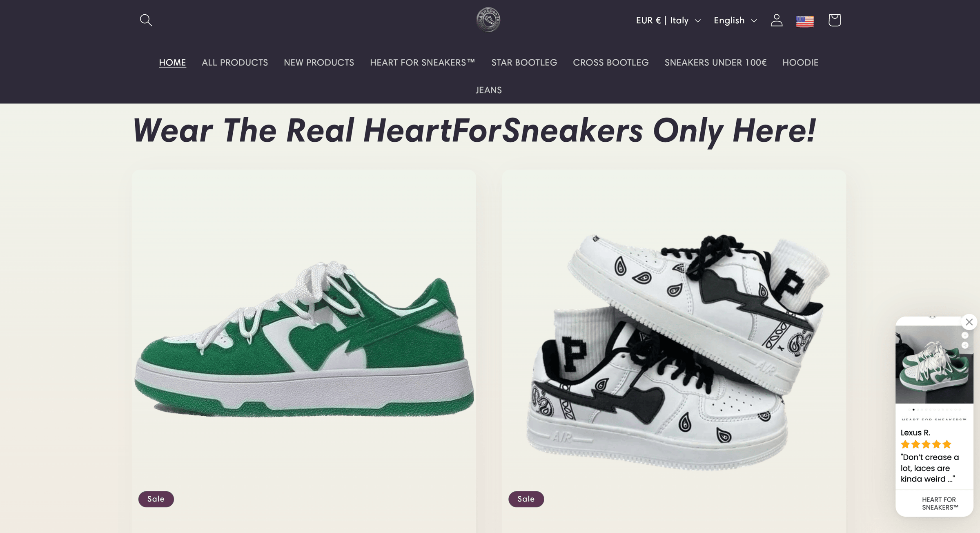The width and height of the screenshot is (980, 533).
Task: Select SNEAKERS UNDER 100€ menu item
Action: (x=715, y=62)
